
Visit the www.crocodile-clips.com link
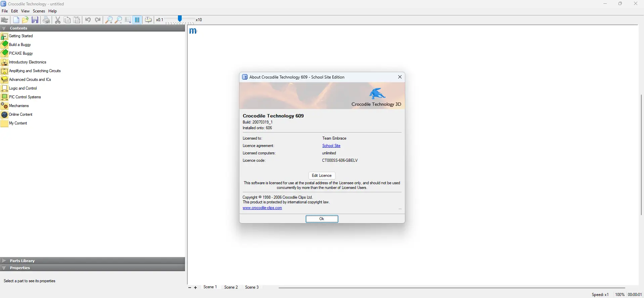click(x=262, y=208)
